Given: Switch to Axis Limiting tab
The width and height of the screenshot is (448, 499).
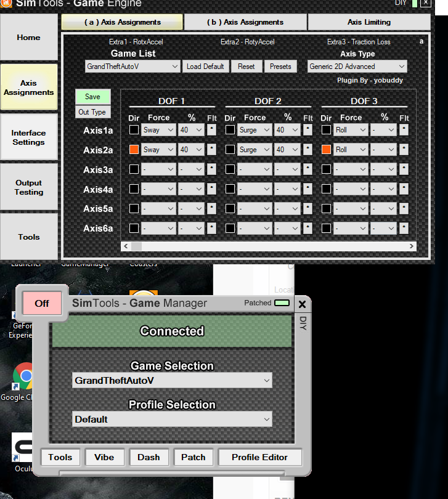Looking at the screenshot, I should click(369, 22).
